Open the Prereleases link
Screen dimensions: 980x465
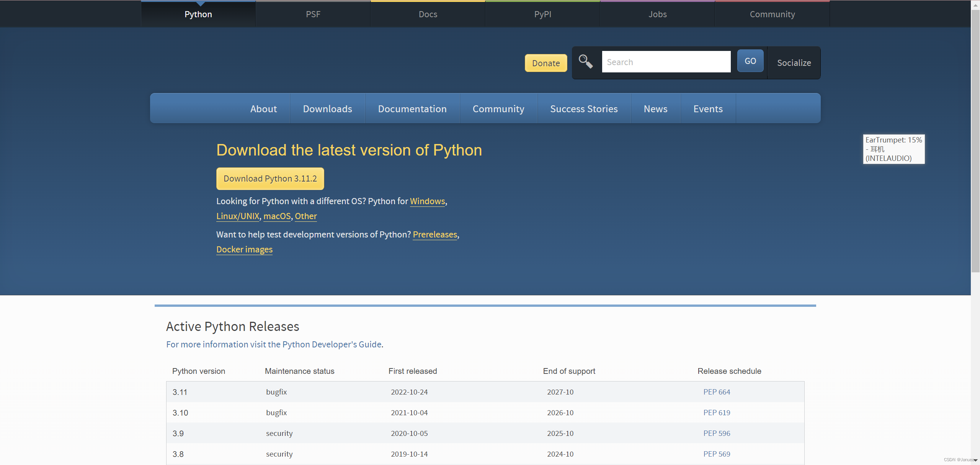(435, 234)
